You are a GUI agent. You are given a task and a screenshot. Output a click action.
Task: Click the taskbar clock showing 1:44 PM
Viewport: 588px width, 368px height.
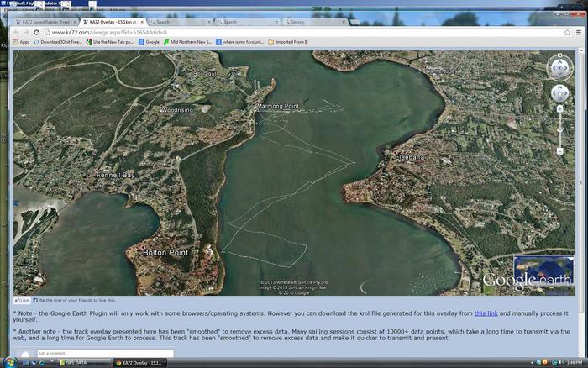point(574,363)
